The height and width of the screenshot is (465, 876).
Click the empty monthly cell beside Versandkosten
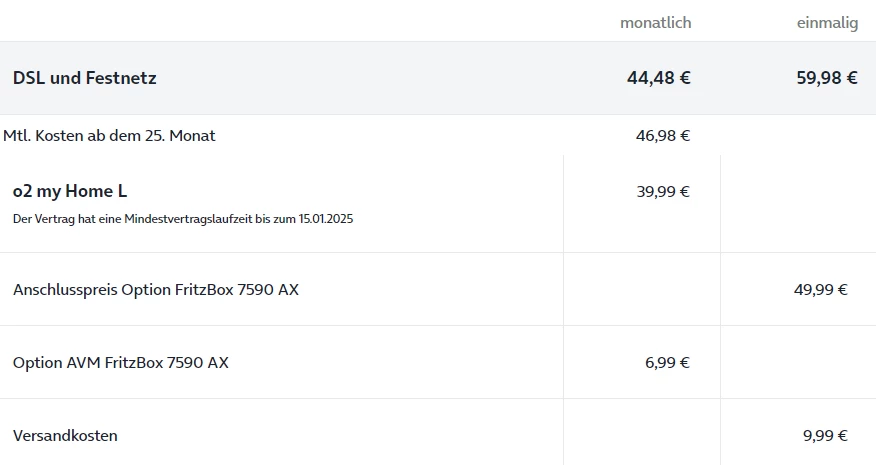pyautogui.click(x=641, y=435)
